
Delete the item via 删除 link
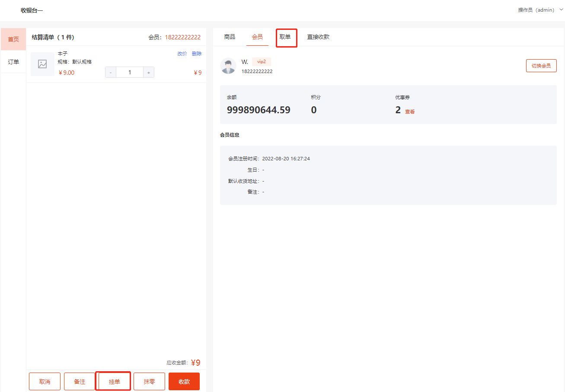[197, 54]
